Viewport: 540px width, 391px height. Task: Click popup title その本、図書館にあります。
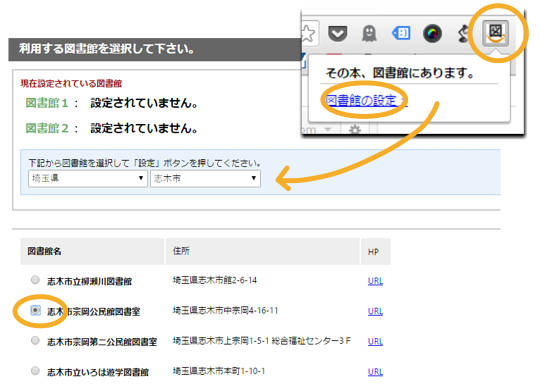point(400,73)
